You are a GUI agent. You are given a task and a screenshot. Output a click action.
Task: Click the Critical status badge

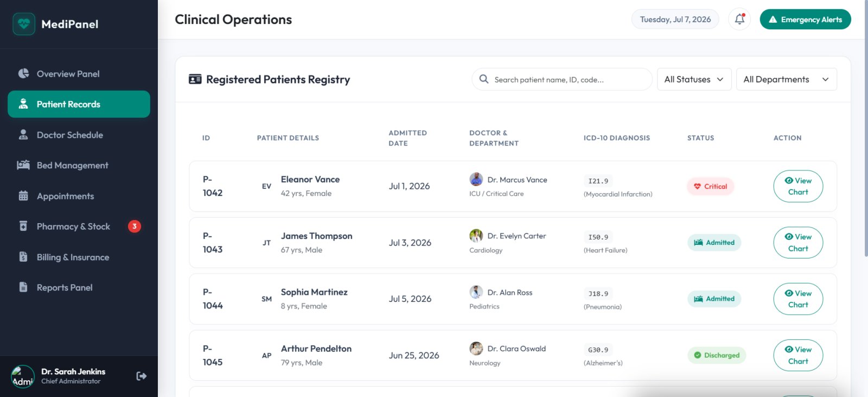710,186
